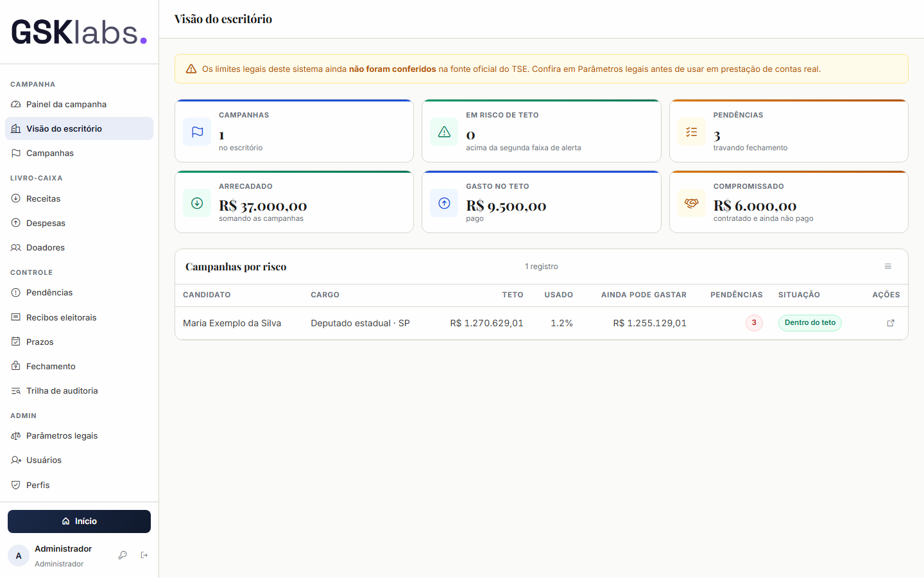Open Recibos eleitorais

click(79, 317)
